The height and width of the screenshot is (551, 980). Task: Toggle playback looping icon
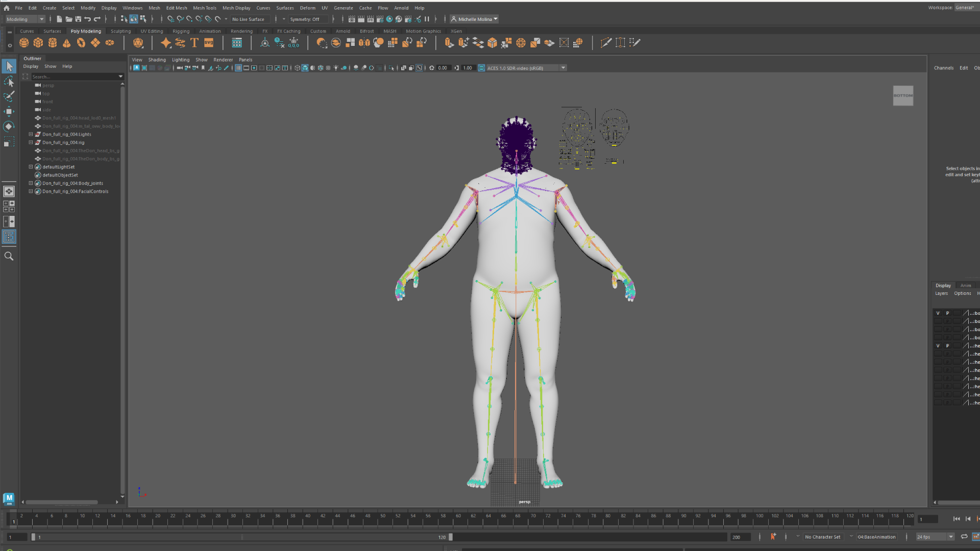(x=964, y=537)
